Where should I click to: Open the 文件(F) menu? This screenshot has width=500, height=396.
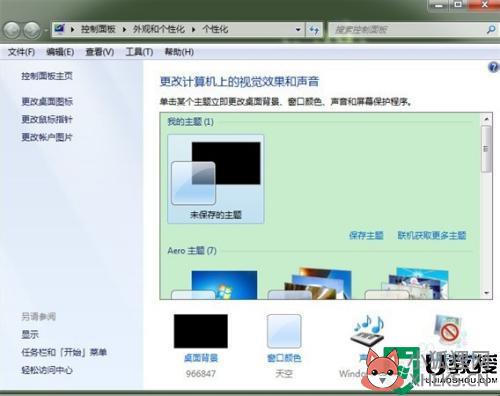(21, 52)
